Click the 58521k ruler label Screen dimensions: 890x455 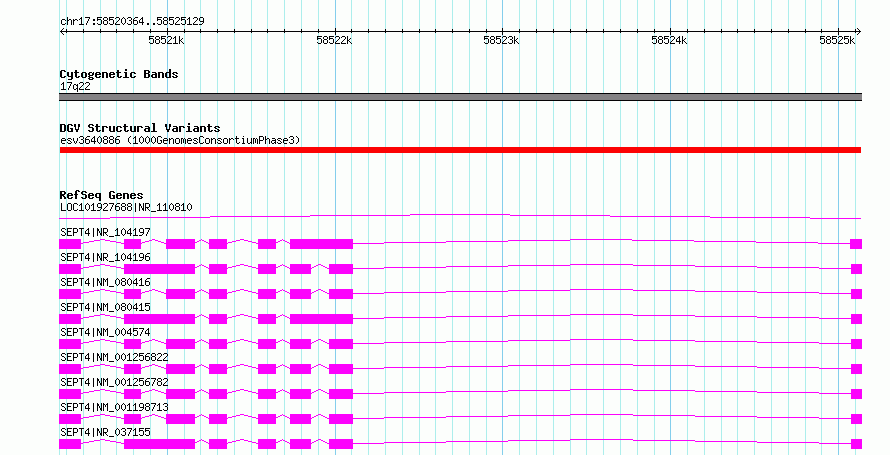coord(166,40)
